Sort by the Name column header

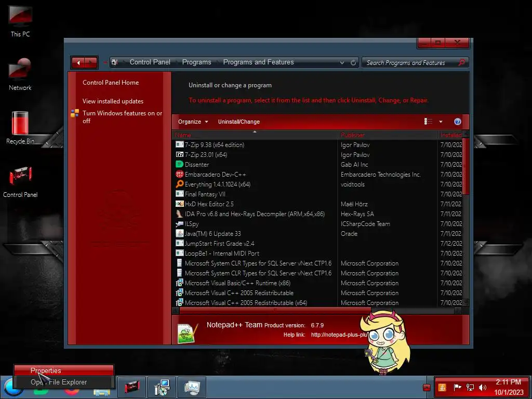[255, 135]
